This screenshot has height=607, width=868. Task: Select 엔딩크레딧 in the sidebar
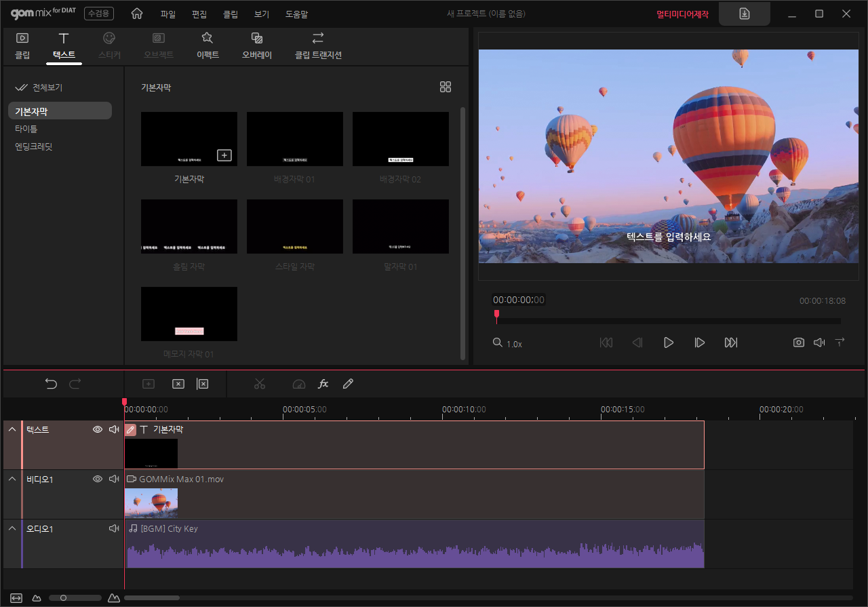34,146
